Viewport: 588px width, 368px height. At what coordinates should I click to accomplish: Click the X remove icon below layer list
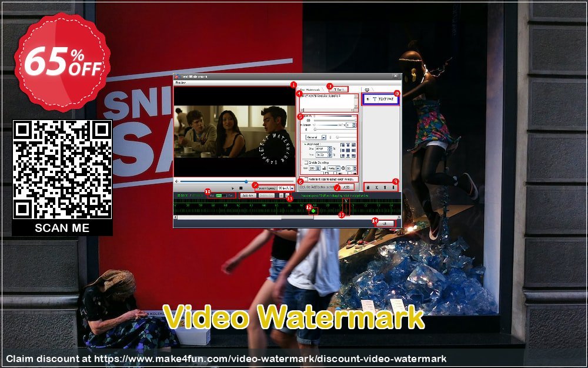[376, 187]
